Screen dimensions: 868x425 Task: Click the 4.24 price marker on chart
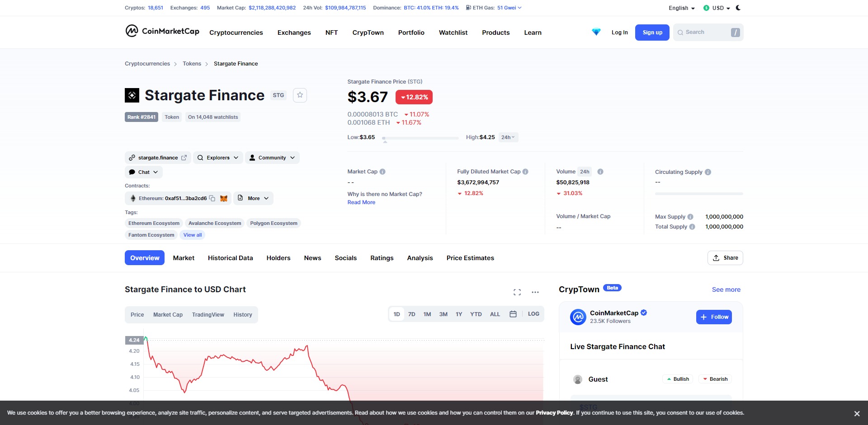tap(134, 340)
